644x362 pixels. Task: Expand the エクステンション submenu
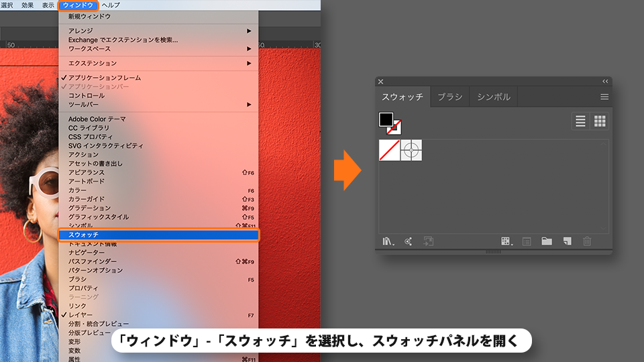[x=158, y=63]
